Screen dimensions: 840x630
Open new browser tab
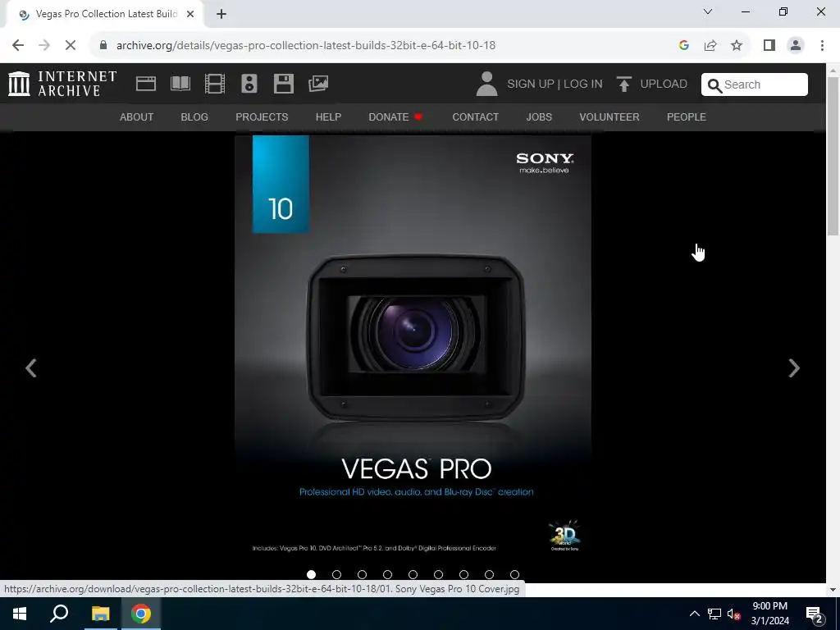pyautogui.click(x=221, y=14)
